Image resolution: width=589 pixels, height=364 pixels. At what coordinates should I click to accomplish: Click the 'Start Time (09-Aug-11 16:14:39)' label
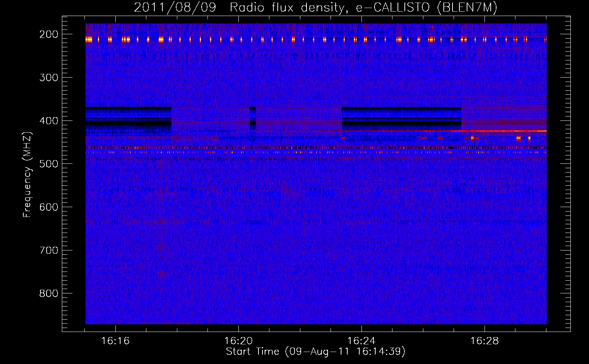(x=315, y=352)
